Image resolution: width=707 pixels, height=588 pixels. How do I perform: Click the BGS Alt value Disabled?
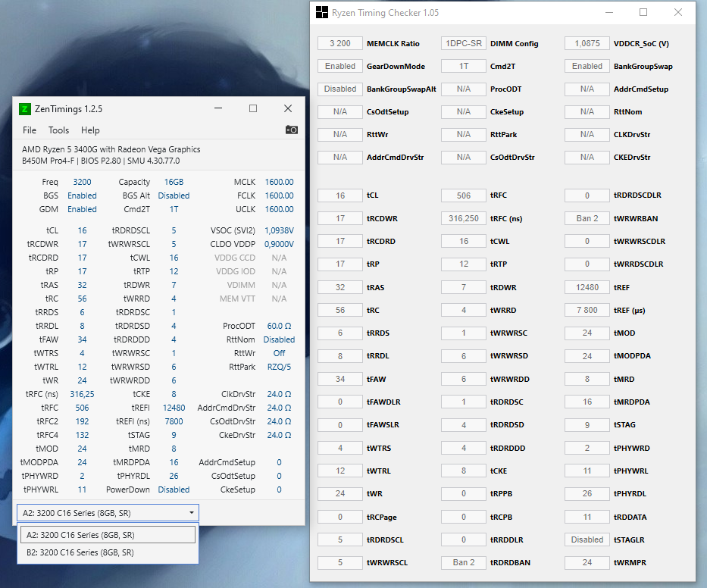click(x=174, y=195)
